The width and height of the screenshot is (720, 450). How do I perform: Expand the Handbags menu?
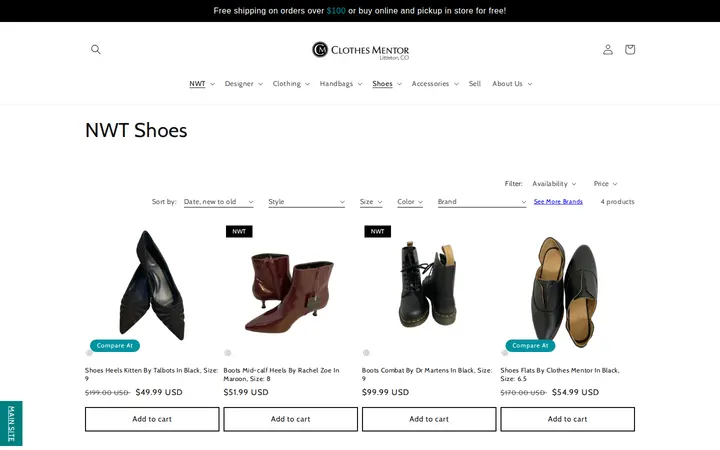[x=341, y=84]
